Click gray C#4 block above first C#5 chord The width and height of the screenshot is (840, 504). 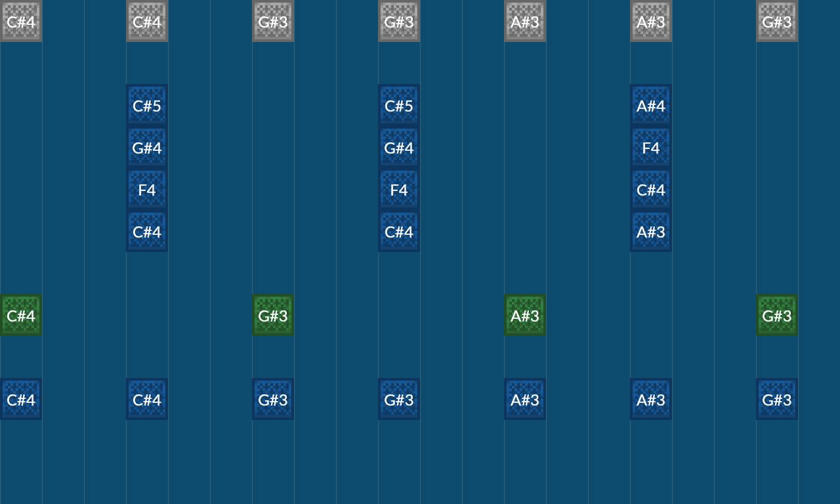(x=147, y=21)
